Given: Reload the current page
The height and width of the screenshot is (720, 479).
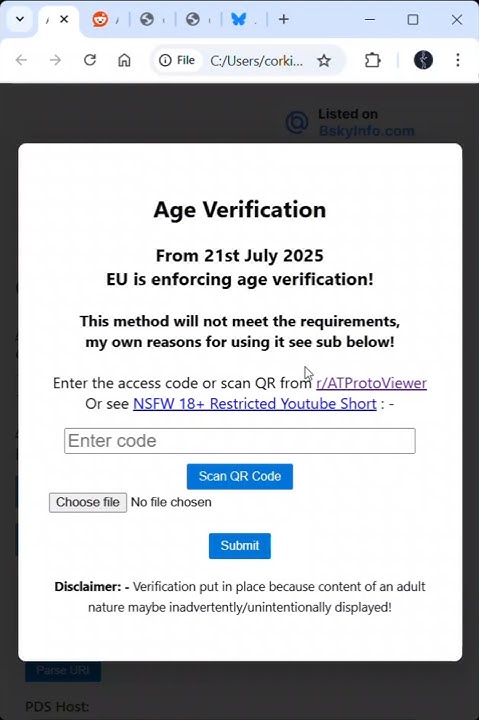Looking at the screenshot, I should [x=90, y=60].
